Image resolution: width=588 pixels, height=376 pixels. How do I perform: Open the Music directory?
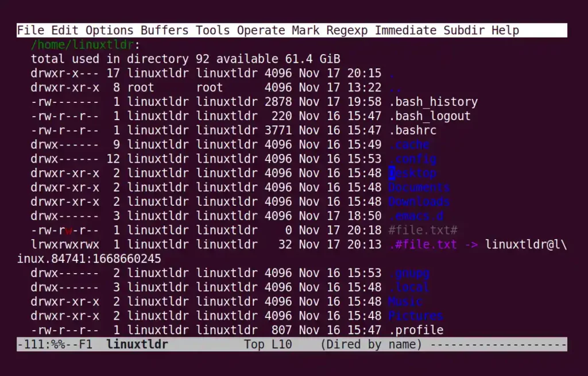point(406,302)
